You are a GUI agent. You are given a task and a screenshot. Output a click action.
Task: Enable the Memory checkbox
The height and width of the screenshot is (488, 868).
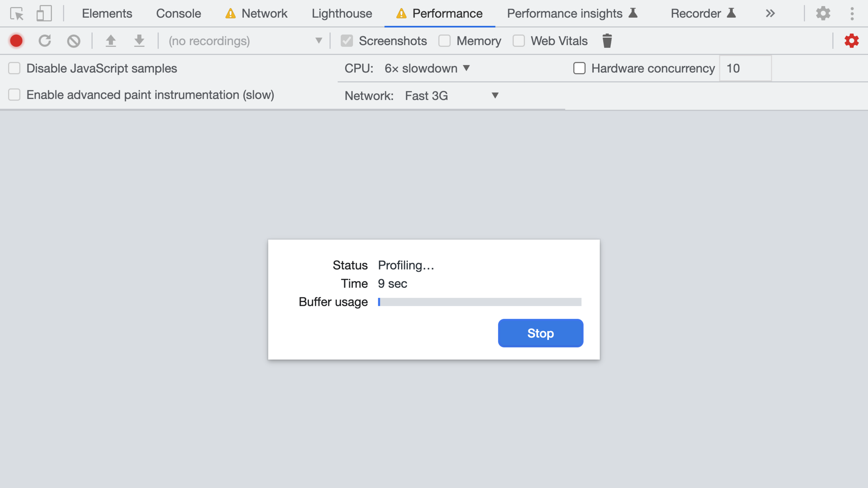444,41
